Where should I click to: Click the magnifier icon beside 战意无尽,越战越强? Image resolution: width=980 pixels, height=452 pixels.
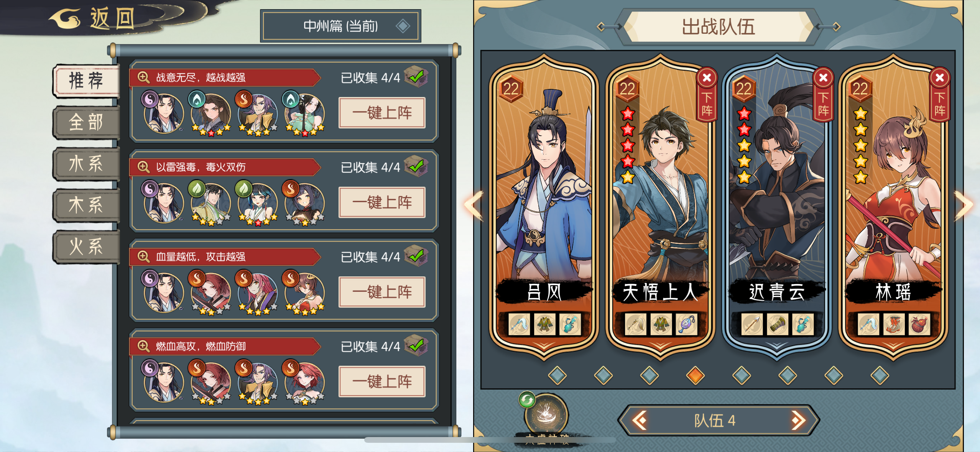[143, 77]
